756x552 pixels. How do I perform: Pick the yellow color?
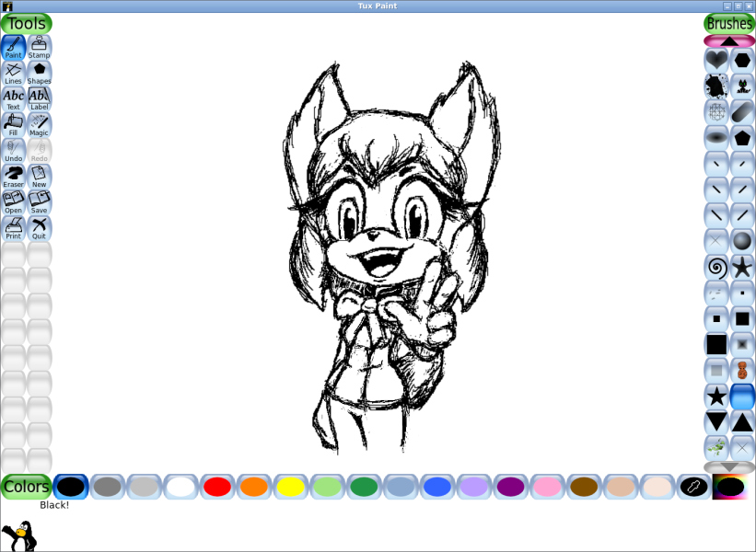[x=291, y=487]
